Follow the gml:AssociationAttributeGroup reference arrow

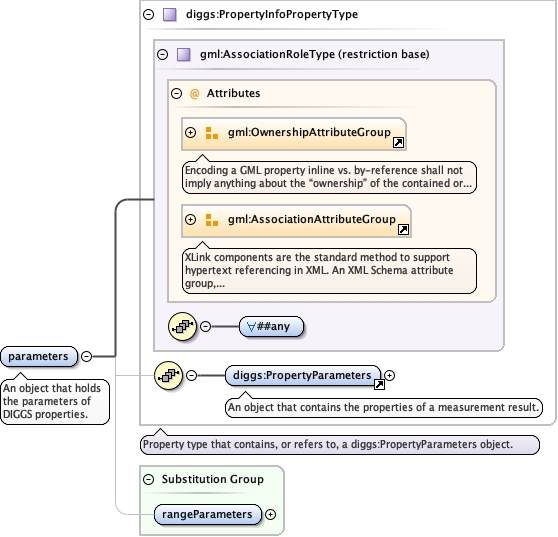point(403,230)
